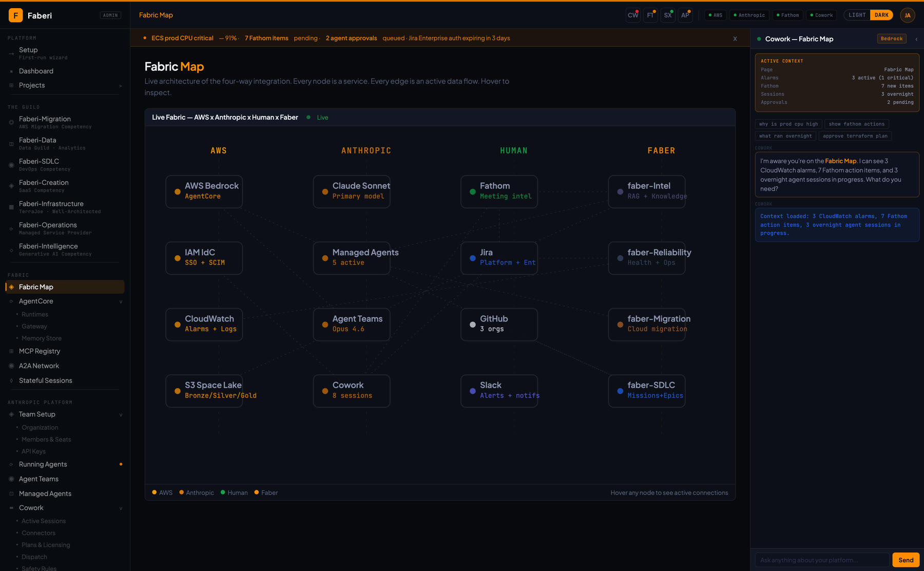Click the Send button
This screenshot has width=924, height=571.
coord(906,560)
